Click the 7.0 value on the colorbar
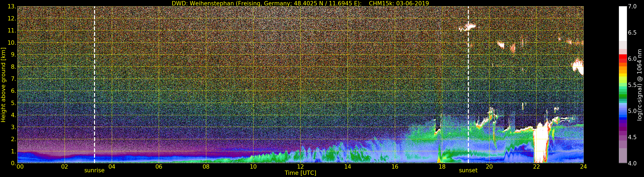644x177 pixels. click(x=632, y=6)
